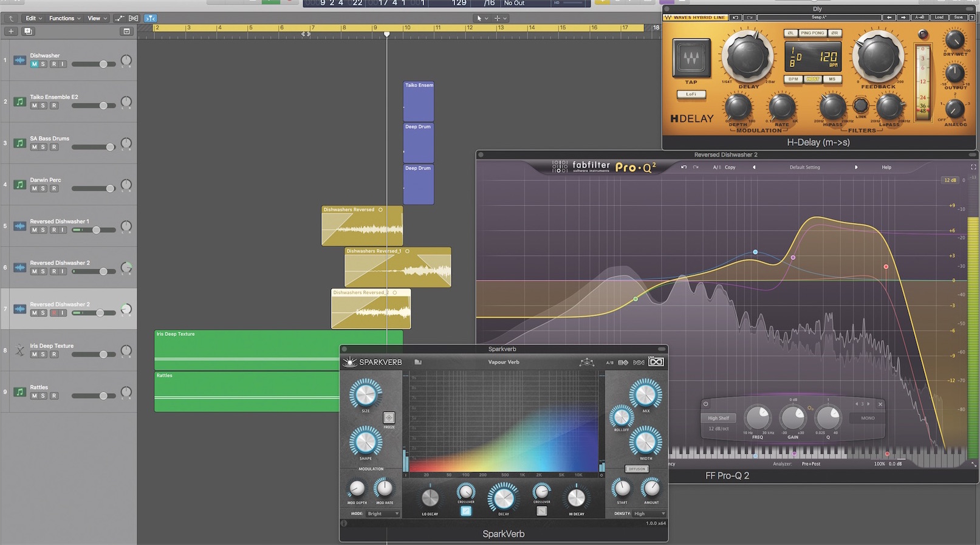Click H-Delay redo arrow button
Viewport: 980px width, 545px height.
pos(750,18)
